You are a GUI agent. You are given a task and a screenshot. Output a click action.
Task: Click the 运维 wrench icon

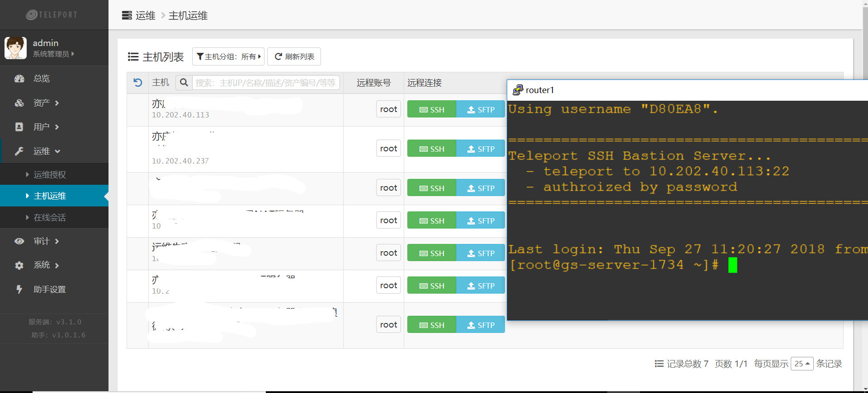coord(19,151)
